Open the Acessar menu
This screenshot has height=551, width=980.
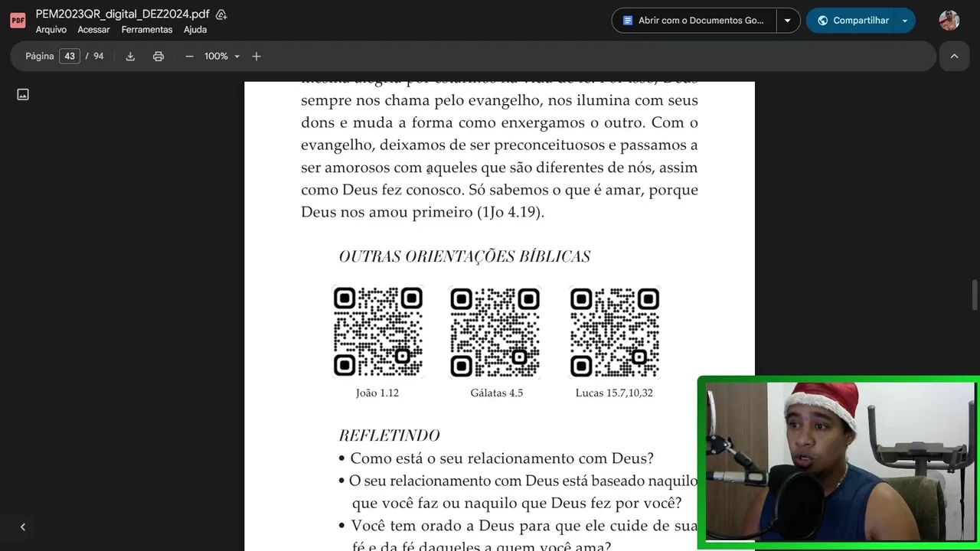(93, 30)
